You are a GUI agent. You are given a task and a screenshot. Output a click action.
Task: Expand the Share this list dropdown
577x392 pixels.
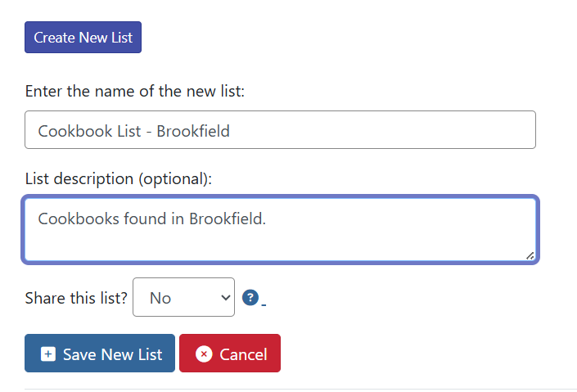tap(183, 297)
